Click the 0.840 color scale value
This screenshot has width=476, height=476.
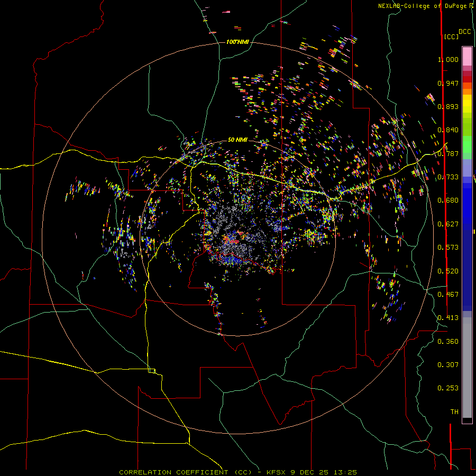point(448,130)
